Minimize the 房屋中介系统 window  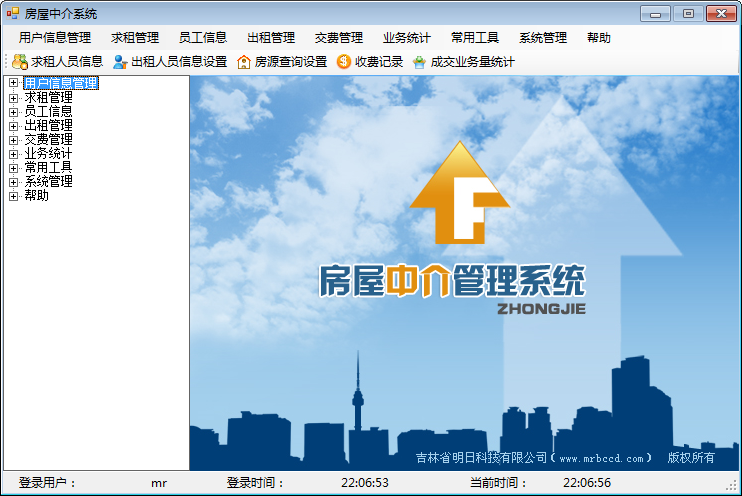coord(655,14)
